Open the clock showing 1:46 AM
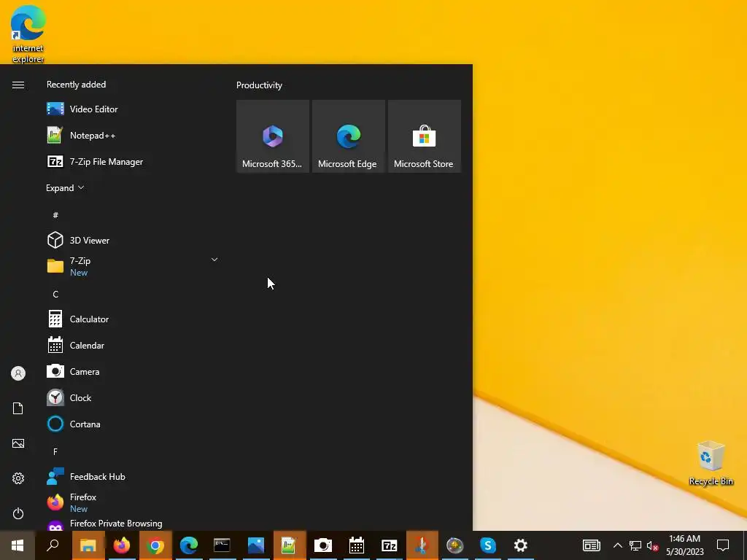The height and width of the screenshot is (560, 747). 685,545
